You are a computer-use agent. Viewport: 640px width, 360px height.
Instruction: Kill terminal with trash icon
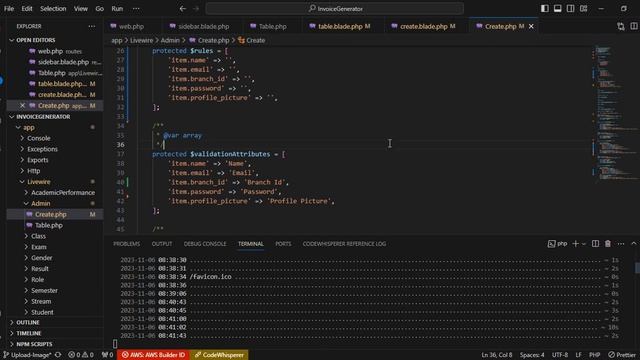(x=608, y=244)
